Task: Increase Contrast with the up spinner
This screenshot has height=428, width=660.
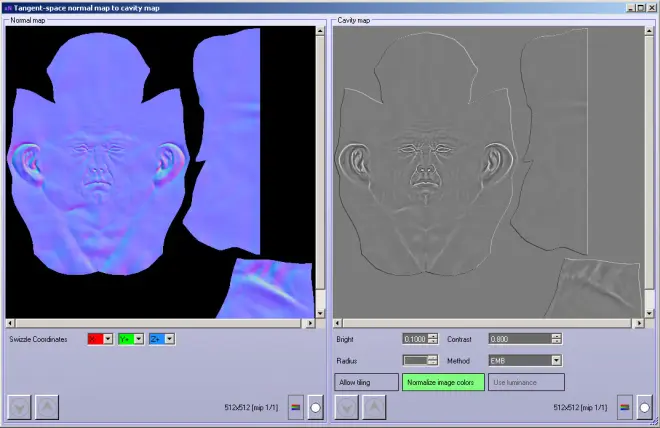Action: coord(556,337)
